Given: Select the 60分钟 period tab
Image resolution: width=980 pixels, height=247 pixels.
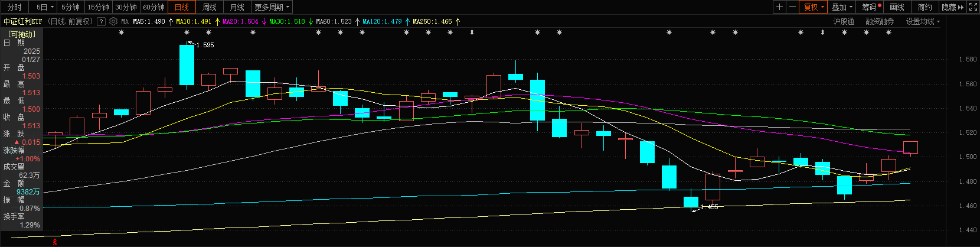Looking at the screenshot, I should click(153, 7).
